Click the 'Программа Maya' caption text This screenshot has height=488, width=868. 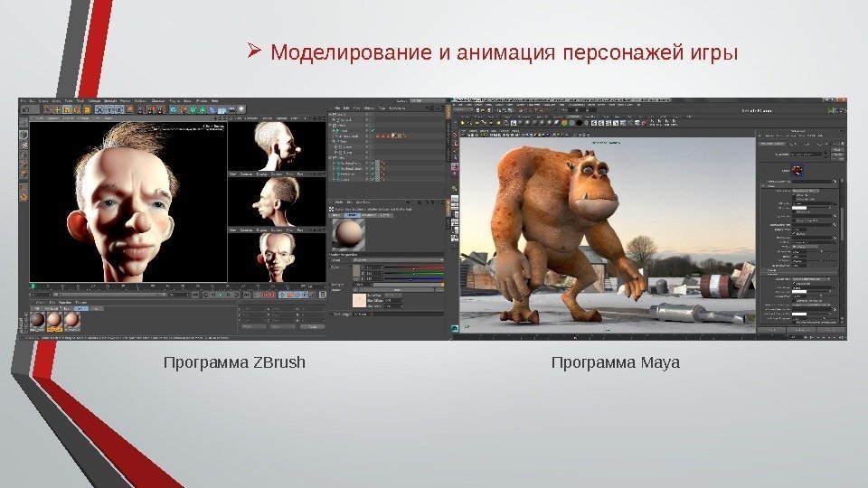616,362
